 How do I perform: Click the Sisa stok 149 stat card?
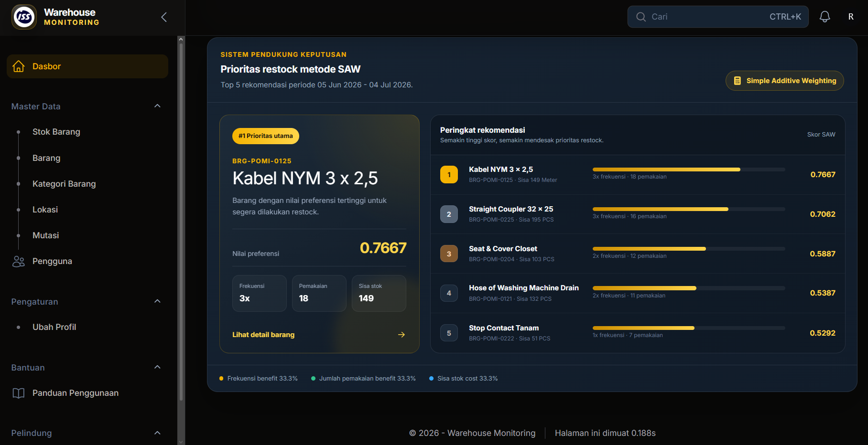pos(379,293)
